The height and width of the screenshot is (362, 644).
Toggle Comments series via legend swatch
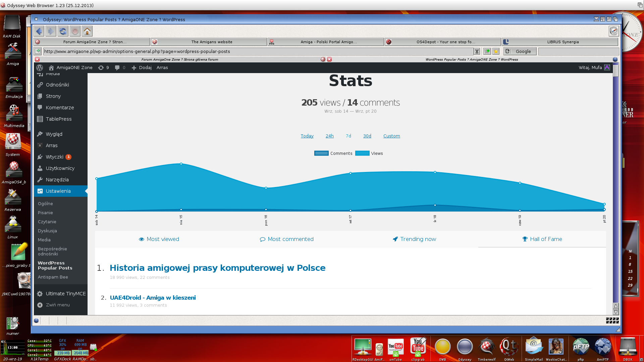321,154
